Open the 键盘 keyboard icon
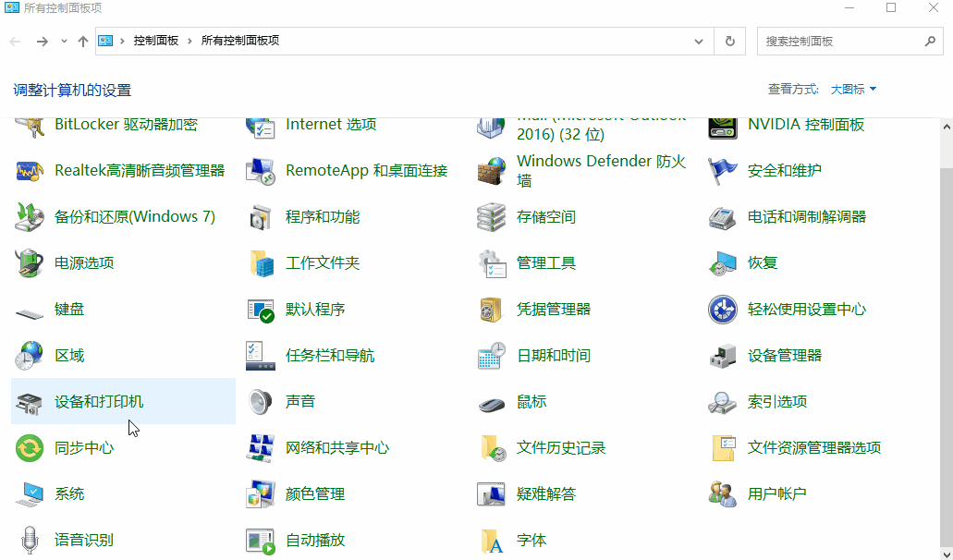This screenshot has height=560, width=953. click(x=30, y=312)
